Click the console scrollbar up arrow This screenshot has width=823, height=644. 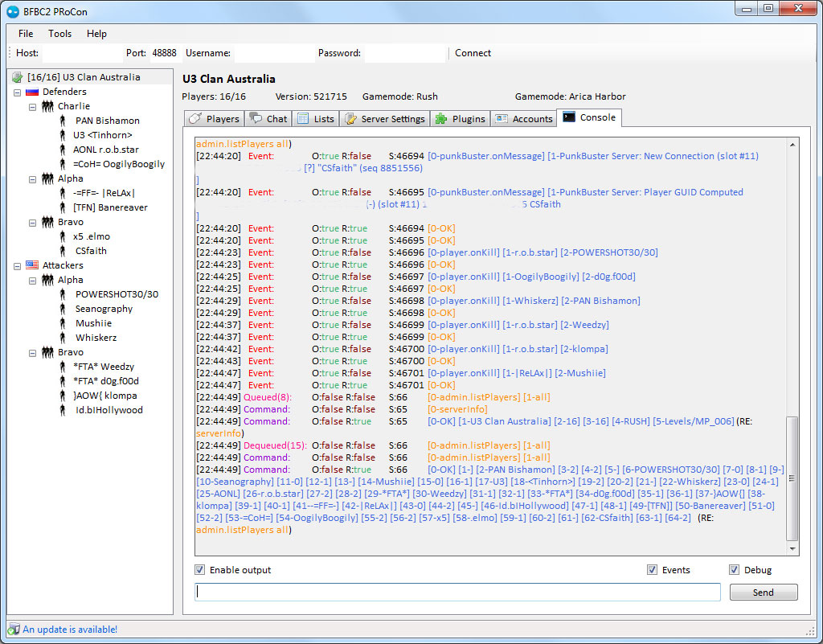tap(792, 145)
